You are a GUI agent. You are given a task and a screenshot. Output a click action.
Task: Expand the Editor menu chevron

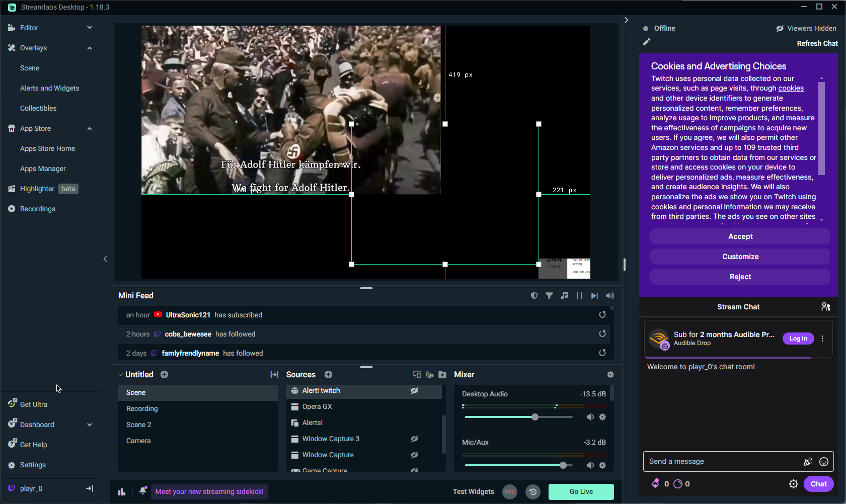click(90, 28)
